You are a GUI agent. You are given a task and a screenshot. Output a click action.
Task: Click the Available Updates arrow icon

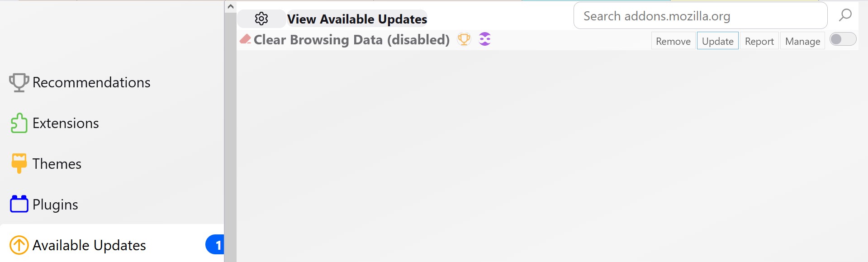pos(19,245)
